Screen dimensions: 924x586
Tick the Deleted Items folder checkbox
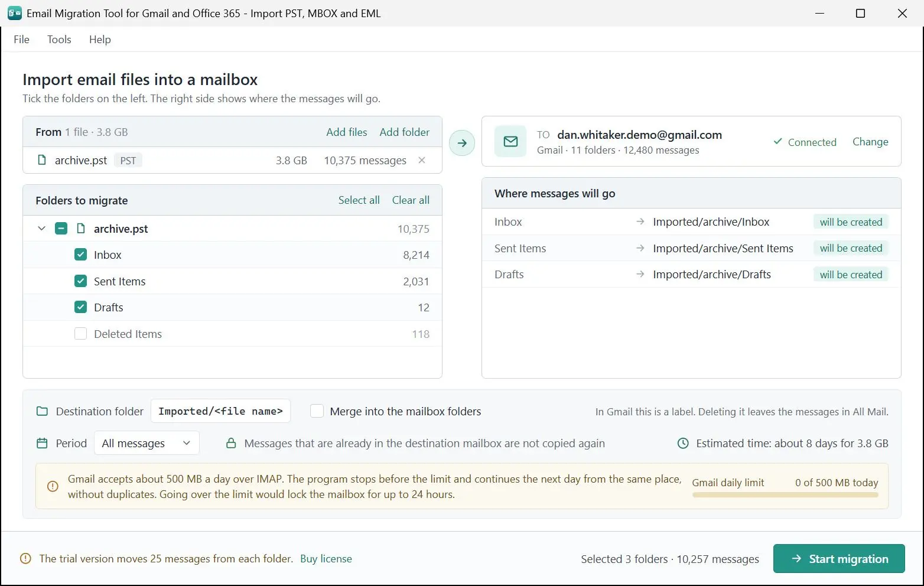tap(81, 334)
